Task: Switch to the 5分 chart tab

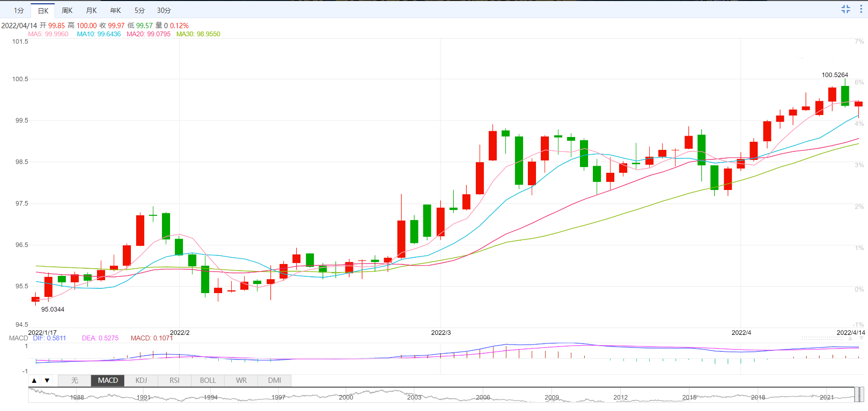Action: (139, 11)
